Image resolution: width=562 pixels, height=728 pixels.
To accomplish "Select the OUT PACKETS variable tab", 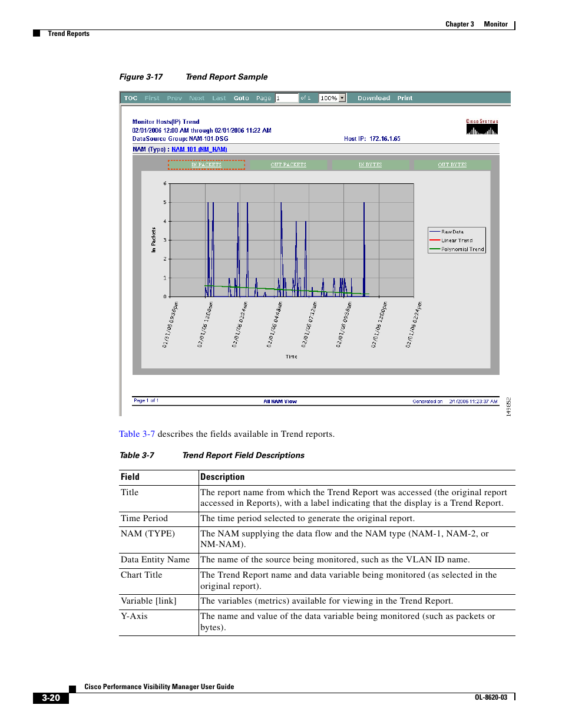I will (x=289, y=165).
